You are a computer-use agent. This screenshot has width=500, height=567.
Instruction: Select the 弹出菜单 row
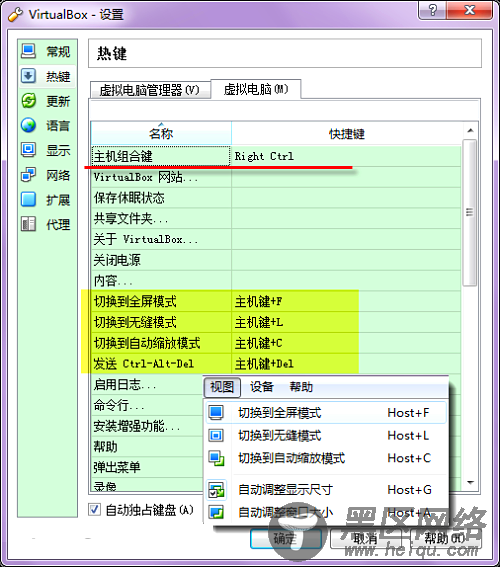coord(147,467)
